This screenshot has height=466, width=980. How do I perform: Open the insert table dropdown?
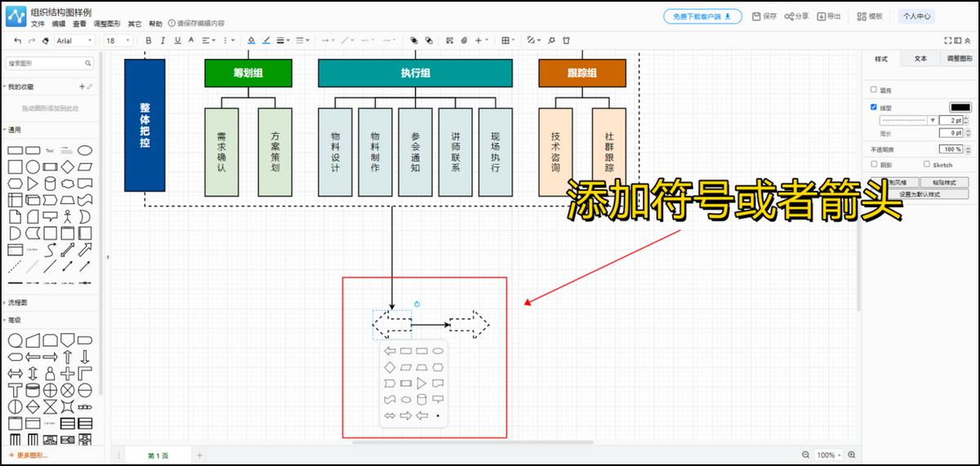507,40
